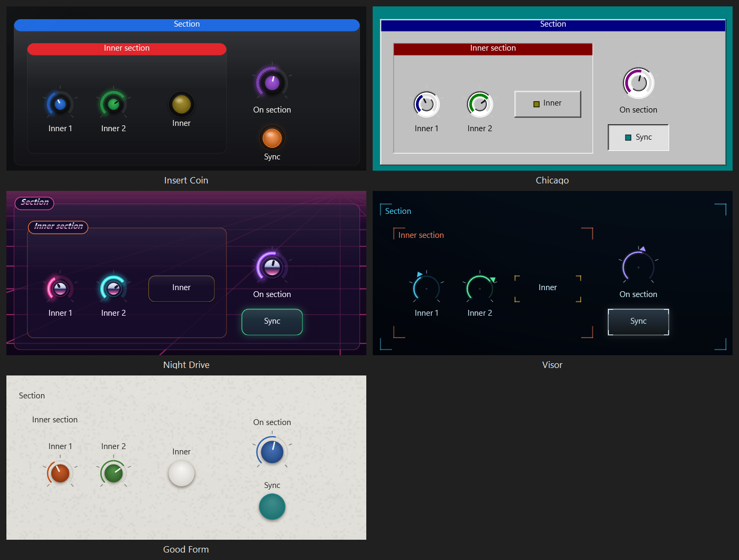Click the red Inner section header in Insert Coin
This screenshot has height=560, width=739.
pos(127,49)
